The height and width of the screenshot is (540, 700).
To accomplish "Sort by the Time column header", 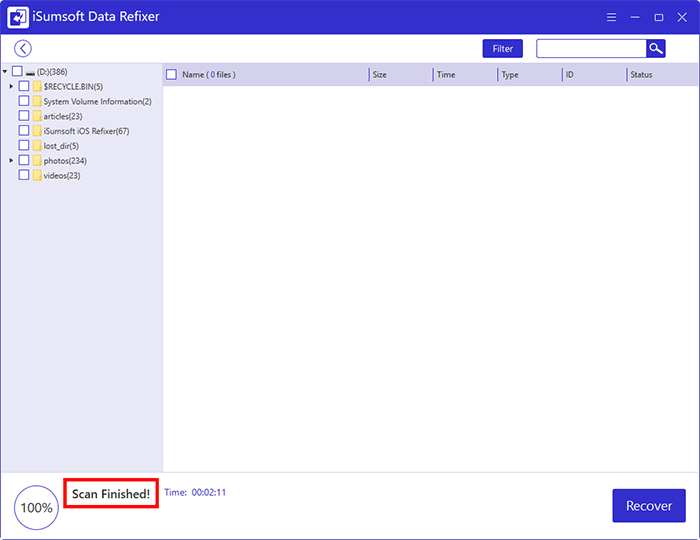I will 446,75.
